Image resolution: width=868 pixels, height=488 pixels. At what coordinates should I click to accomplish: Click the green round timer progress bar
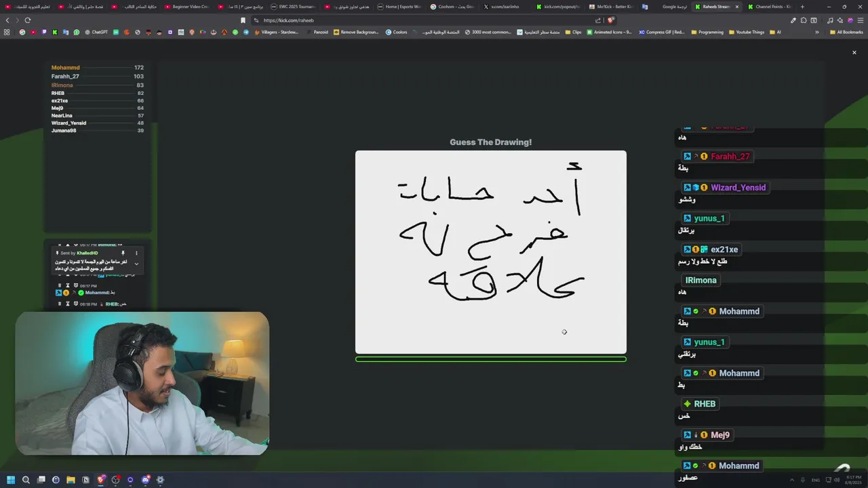[491, 359]
